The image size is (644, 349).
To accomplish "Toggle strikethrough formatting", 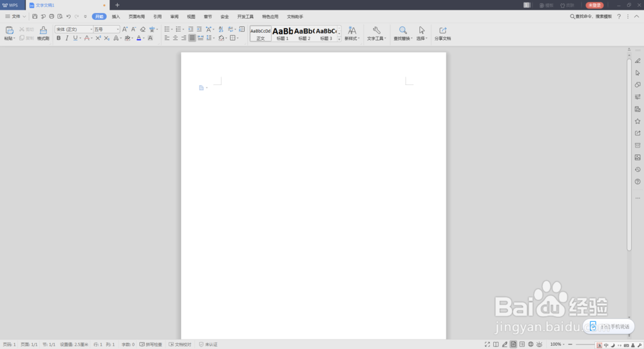I will 86,38.
